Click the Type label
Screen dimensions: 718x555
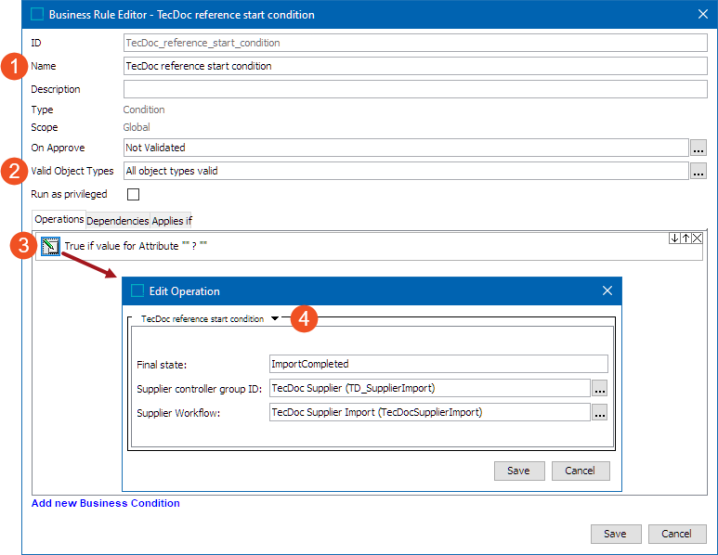(42, 110)
